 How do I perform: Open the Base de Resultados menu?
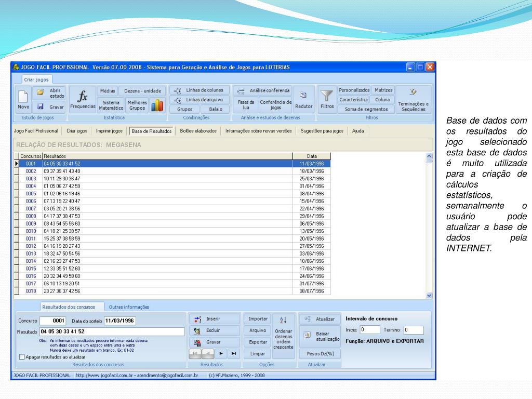pyautogui.click(x=152, y=131)
